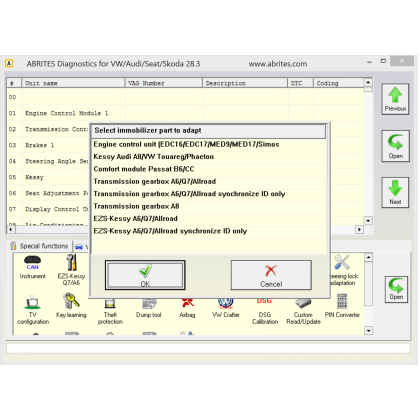Click the Open button beside special functions
The image size is (420, 420).
(396, 289)
